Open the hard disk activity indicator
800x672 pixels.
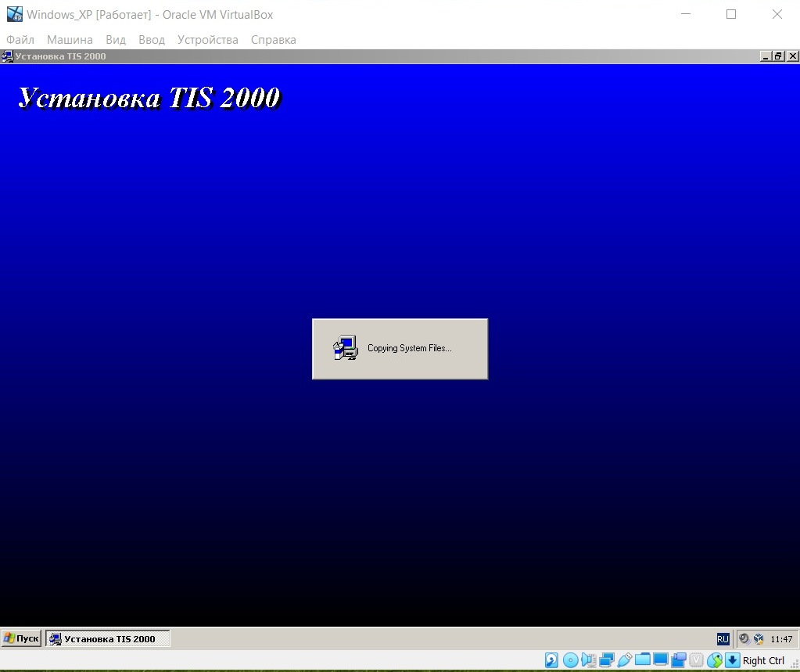(551, 660)
